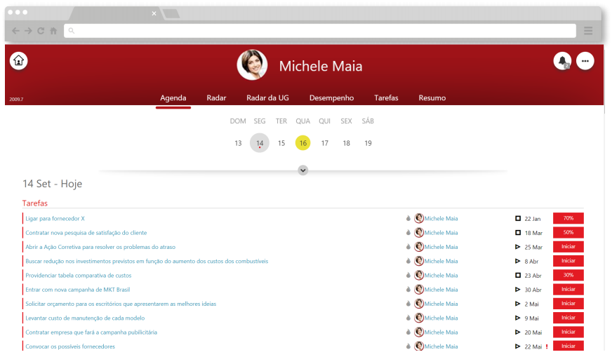Click Iniciar for the 25 Mar task
Image resolution: width=612 pixels, height=364 pixels.
(x=568, y=247)
